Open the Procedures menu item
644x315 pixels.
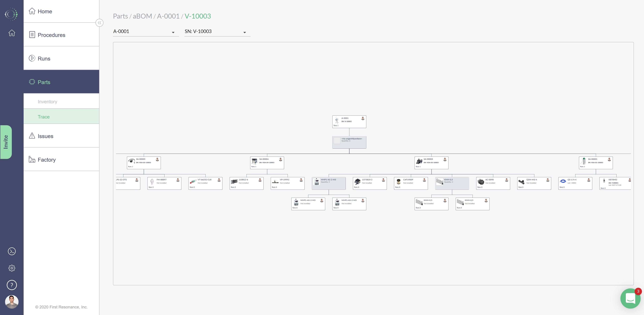(x=51, y=35)
